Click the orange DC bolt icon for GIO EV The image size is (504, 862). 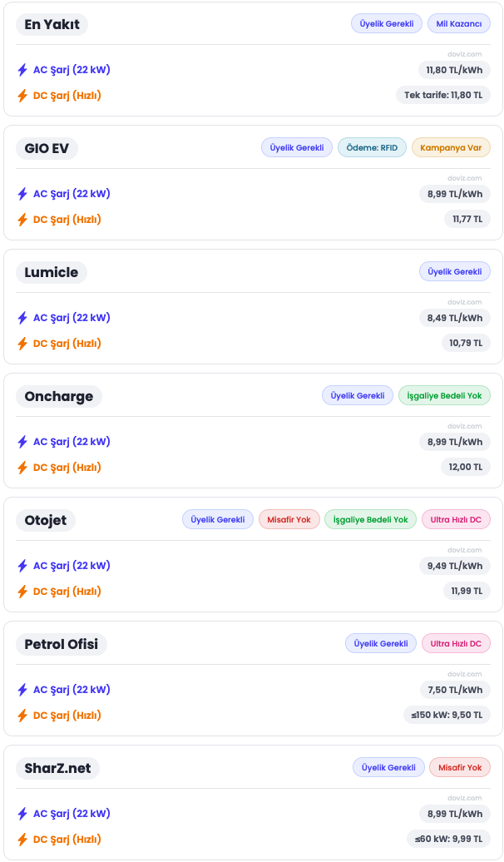[22, 220]
